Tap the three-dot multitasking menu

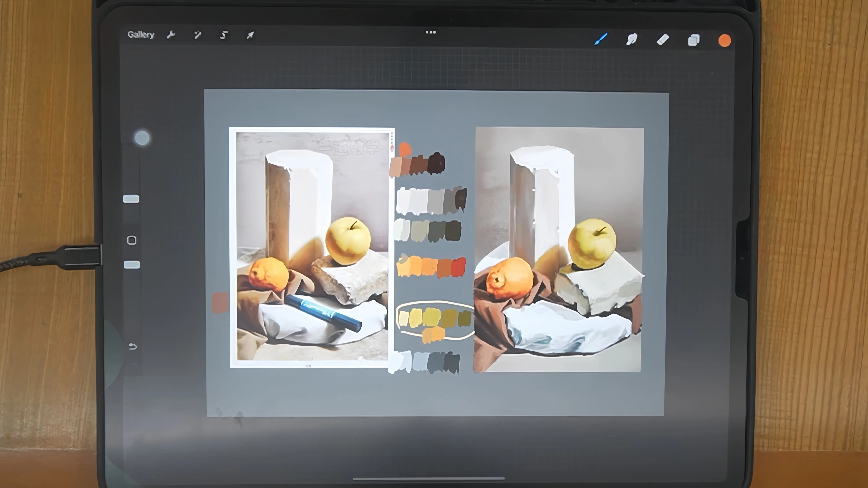pyautogui.click(x=431, y=32)
